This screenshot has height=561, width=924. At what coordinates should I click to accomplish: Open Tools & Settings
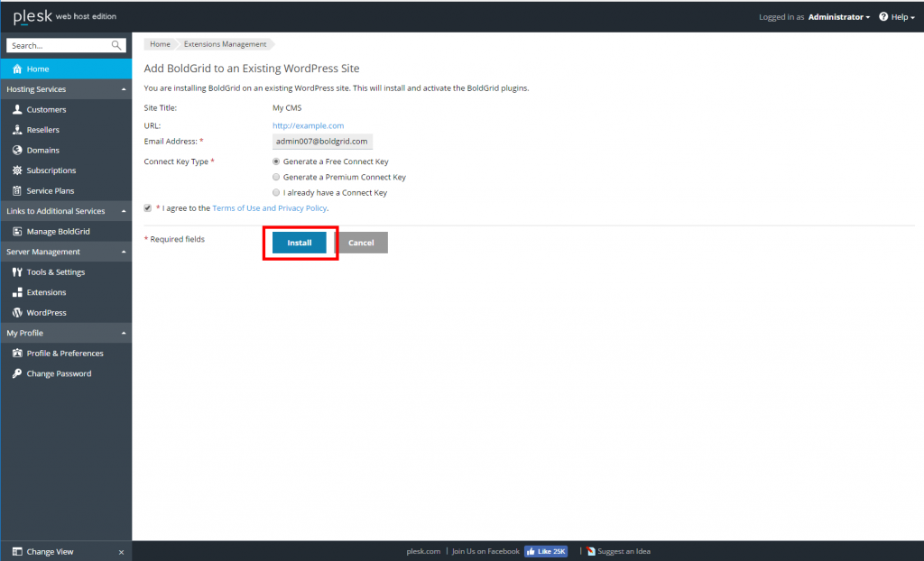tap(66, 272)
